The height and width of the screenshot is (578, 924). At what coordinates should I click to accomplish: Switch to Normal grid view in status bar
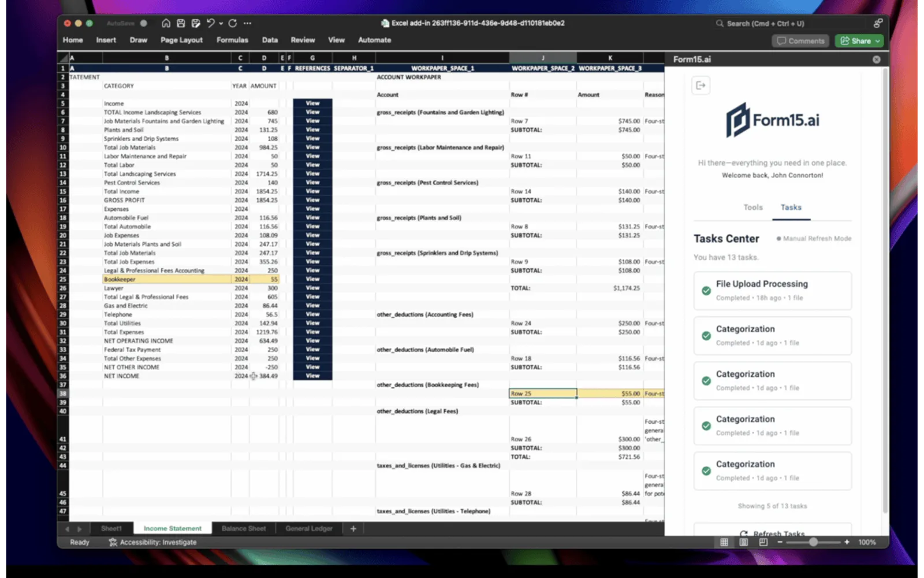(724, 542)
